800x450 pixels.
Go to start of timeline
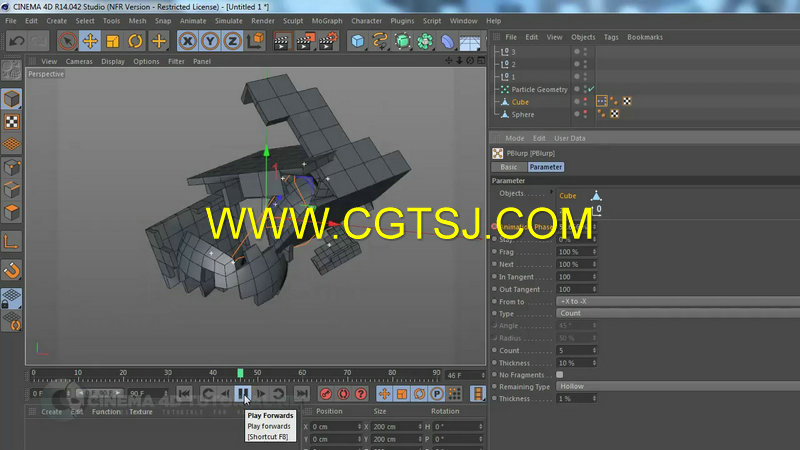pos(185,394)
